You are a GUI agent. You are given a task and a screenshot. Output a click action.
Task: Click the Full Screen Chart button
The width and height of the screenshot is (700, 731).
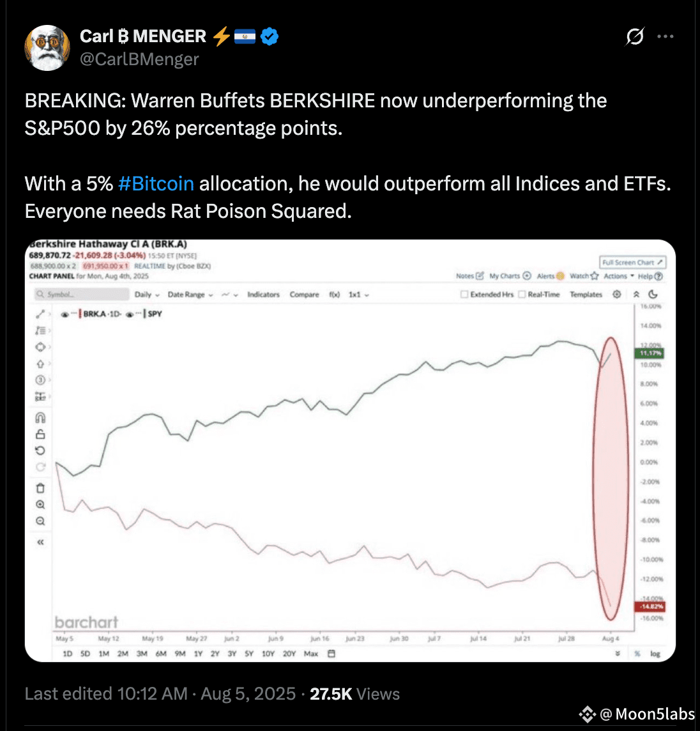632,263
